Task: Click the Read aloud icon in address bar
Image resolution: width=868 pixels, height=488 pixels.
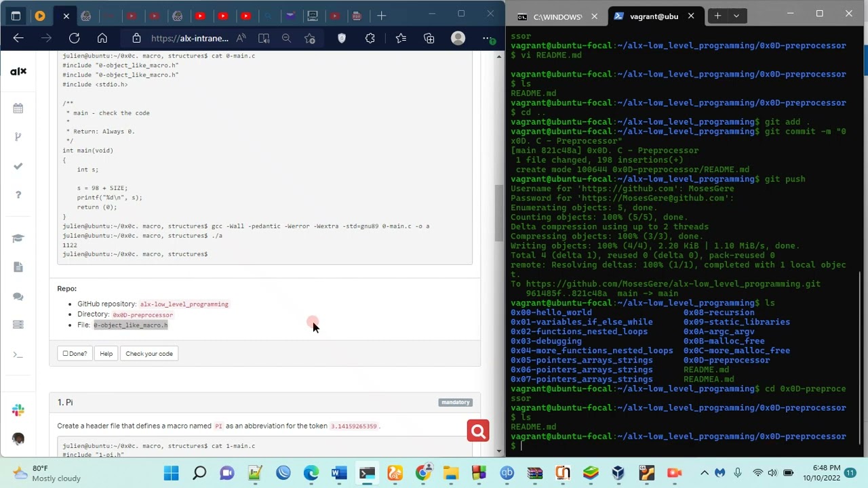Action: [x=241, y=39]
